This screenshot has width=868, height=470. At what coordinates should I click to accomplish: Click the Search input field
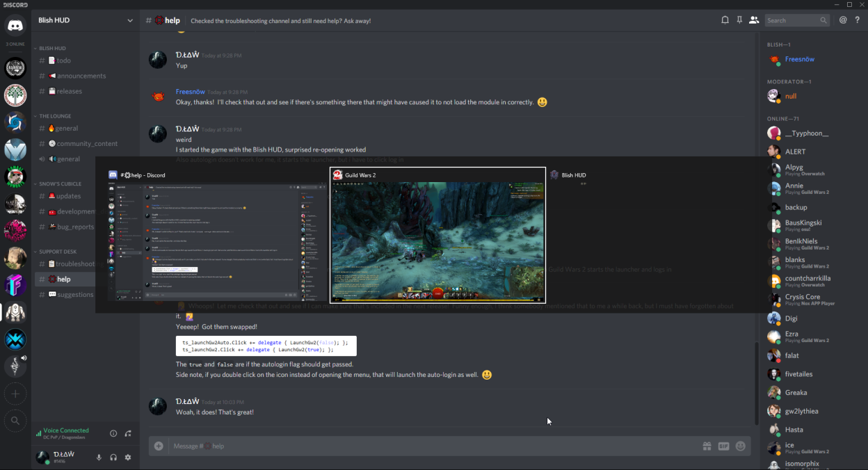(798, 21)
